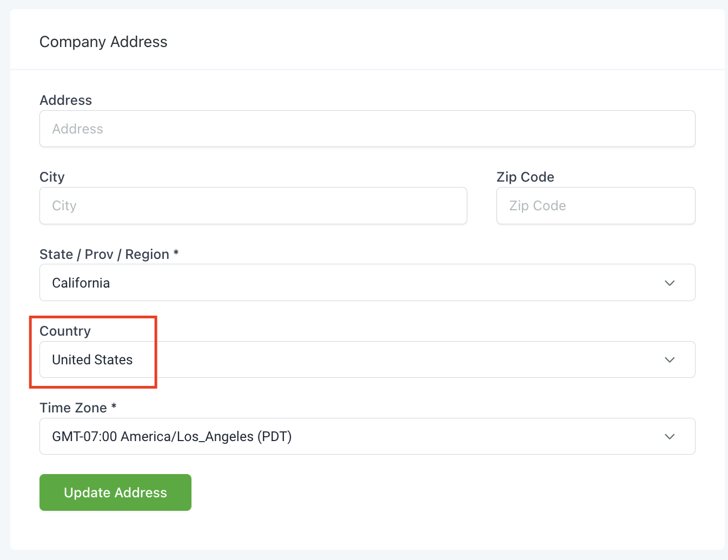The height and width of the screenshot is (560, 728).
Task: Open the Country combo box
Action: [x=367, y=359]
